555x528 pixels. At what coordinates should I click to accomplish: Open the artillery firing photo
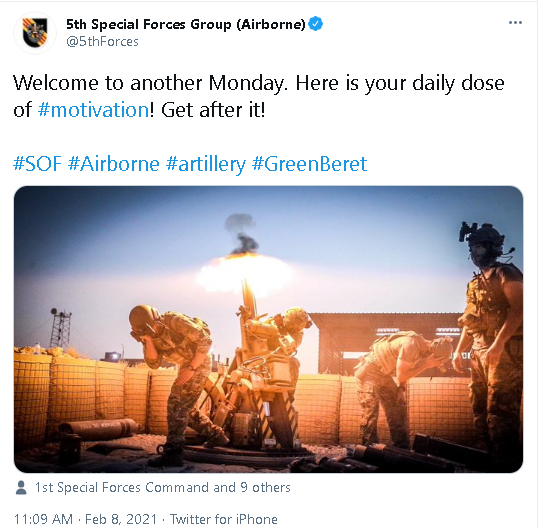(x=268, y=329)
